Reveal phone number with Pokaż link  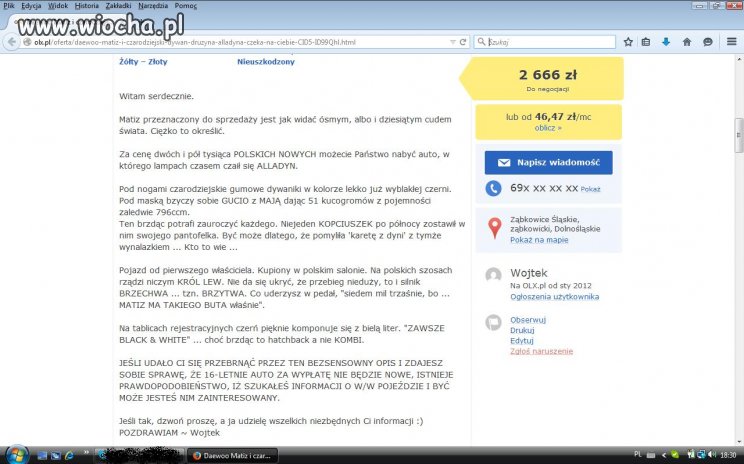[590, 189]
